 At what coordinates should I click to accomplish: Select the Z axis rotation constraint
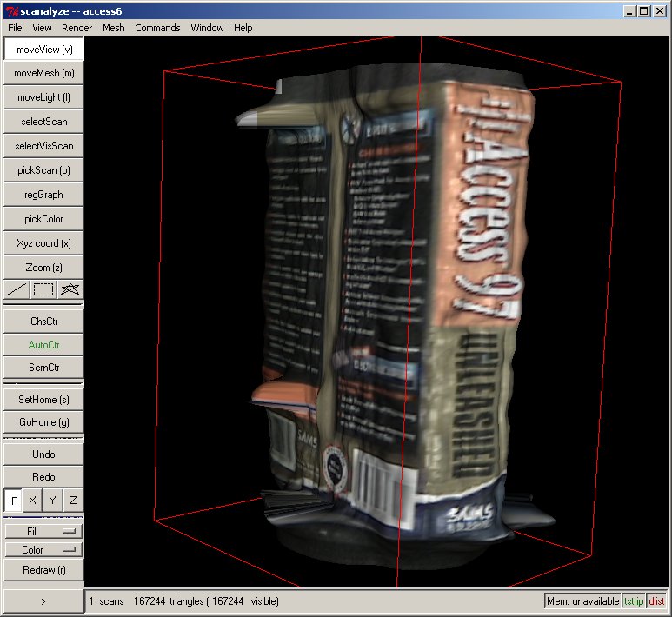(x=73, y=501)
